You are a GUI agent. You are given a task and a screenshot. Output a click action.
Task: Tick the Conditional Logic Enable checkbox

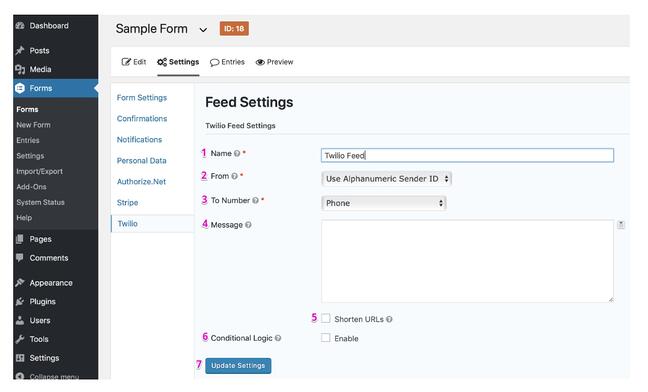pyautogui.click(x=326, y=338)
